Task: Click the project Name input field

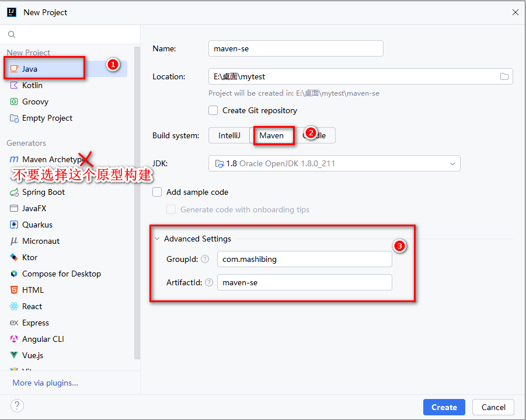Action: [x=296, y=48]
